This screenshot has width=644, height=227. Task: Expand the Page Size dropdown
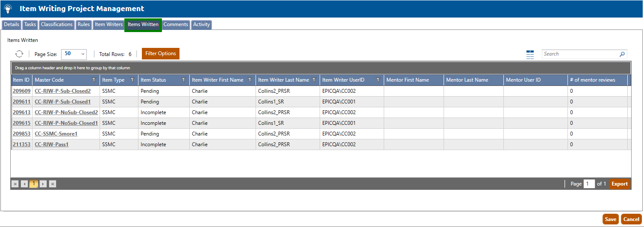pos(74,54)
